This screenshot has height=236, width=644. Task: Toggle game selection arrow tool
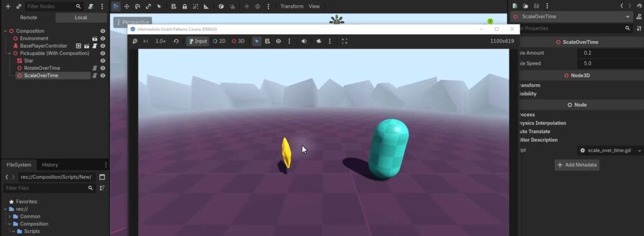pyautogui.click(x=257, y=41)
